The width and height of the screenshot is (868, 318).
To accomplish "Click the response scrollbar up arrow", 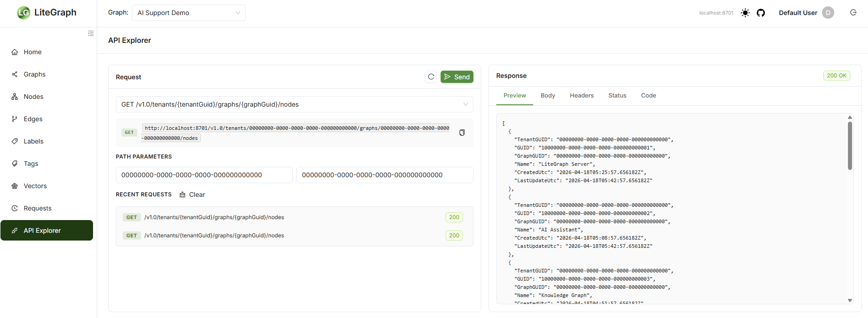I will 850,117.
